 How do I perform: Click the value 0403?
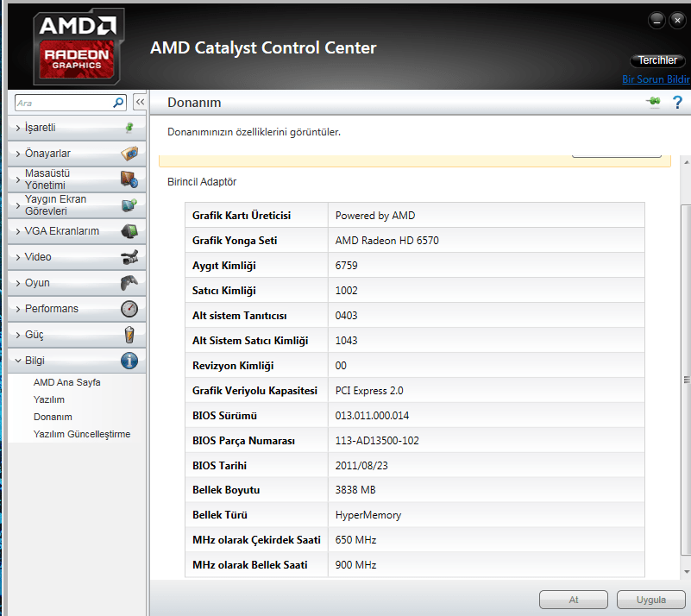[x=347, y=316]
